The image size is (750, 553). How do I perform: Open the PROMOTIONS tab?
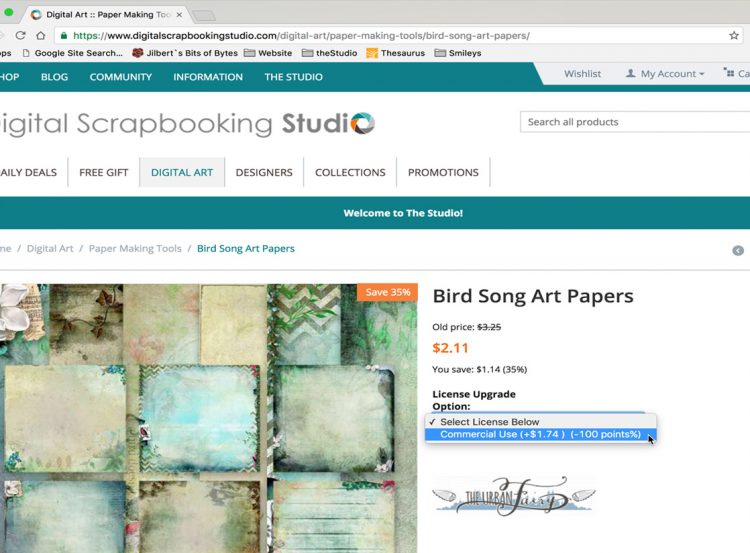(x=443, y=172)
